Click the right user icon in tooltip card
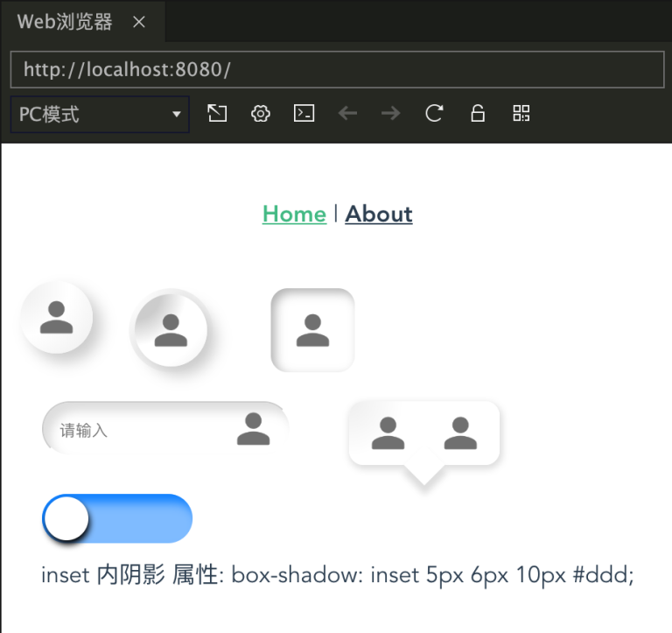Viewport: 672px width, 633px height. (460, 433)
